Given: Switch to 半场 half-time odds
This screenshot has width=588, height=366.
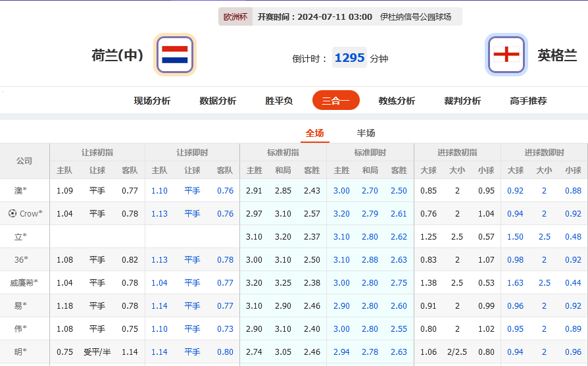Looking at the screenshot, I should 366,133.
